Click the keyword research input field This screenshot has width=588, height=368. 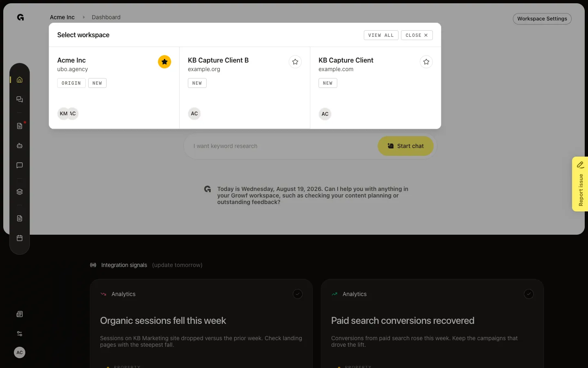[x=282, y=146]
